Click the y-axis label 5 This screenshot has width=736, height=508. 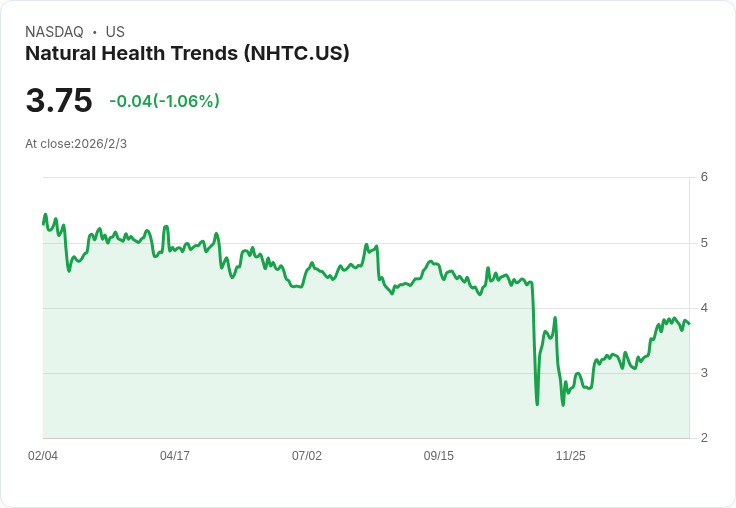[704, 243]
